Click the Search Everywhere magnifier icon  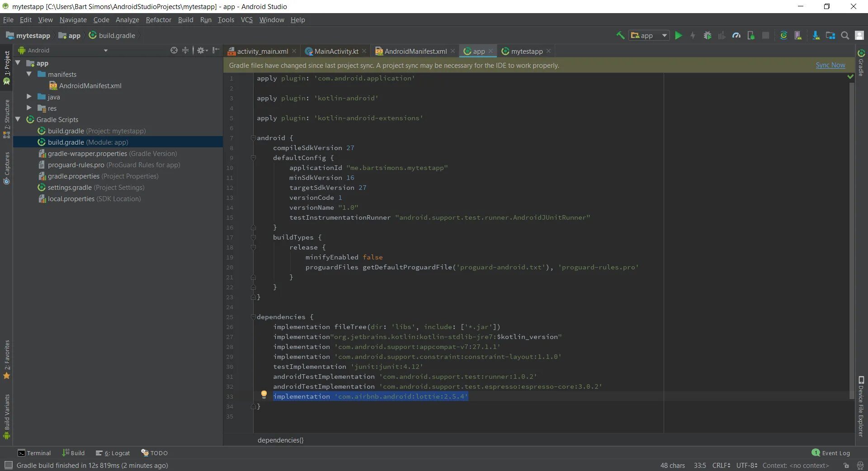[844, 35]
